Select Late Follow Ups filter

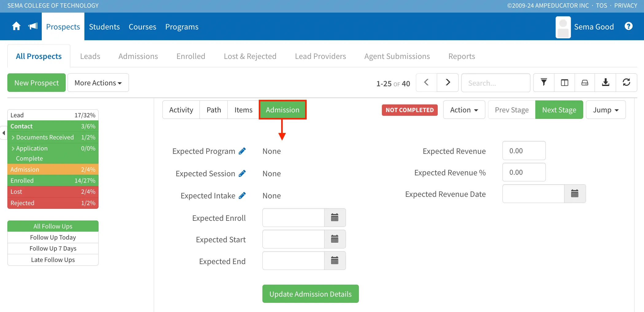[x=53, y=260]
